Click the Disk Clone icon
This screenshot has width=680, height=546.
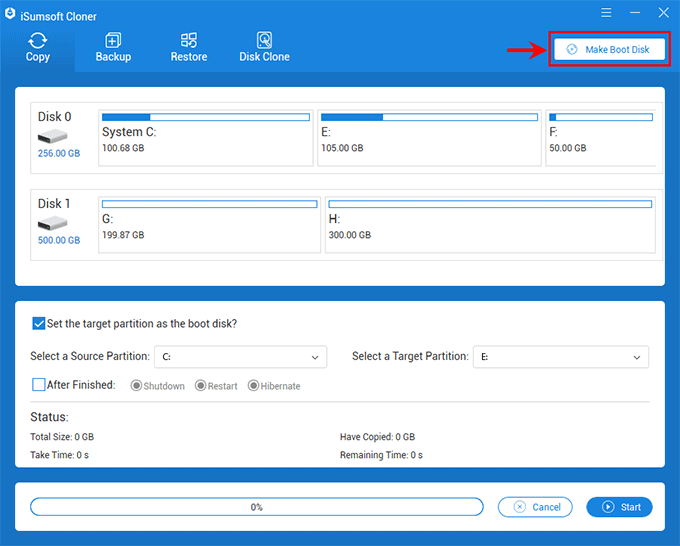click(264, 40)
